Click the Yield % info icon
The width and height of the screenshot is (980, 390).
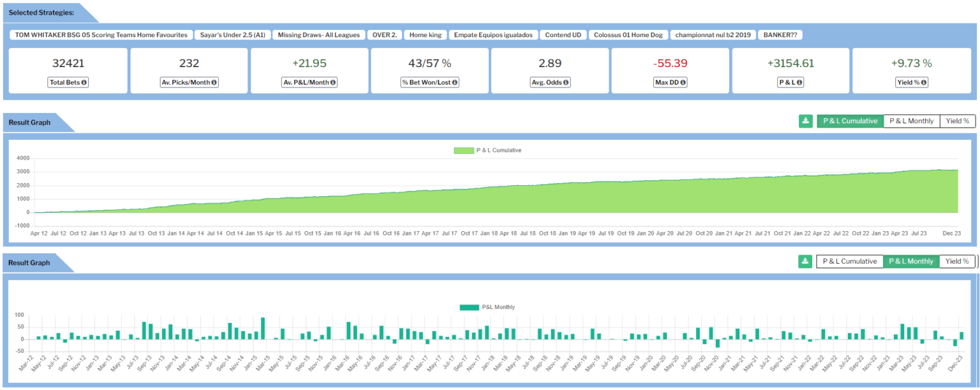point(924,82)
